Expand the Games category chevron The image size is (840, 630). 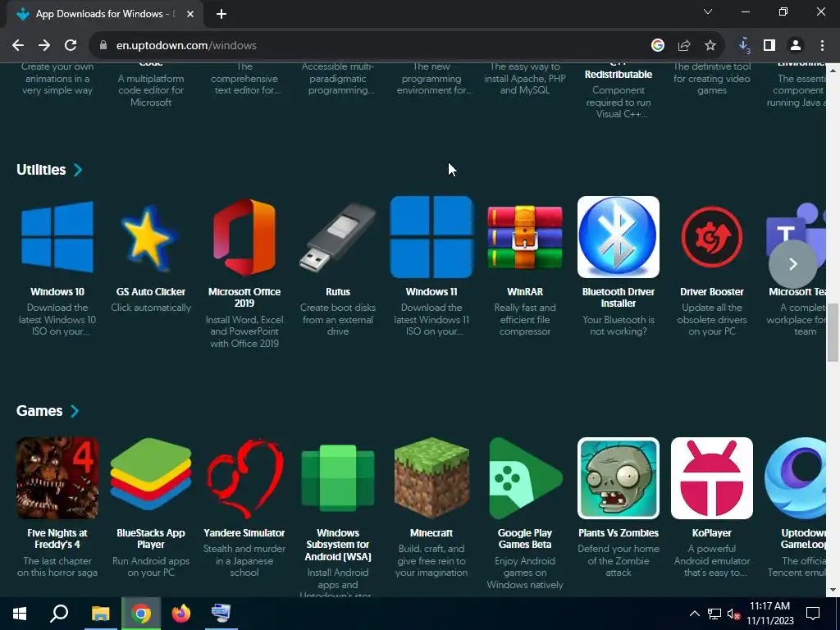75,411
